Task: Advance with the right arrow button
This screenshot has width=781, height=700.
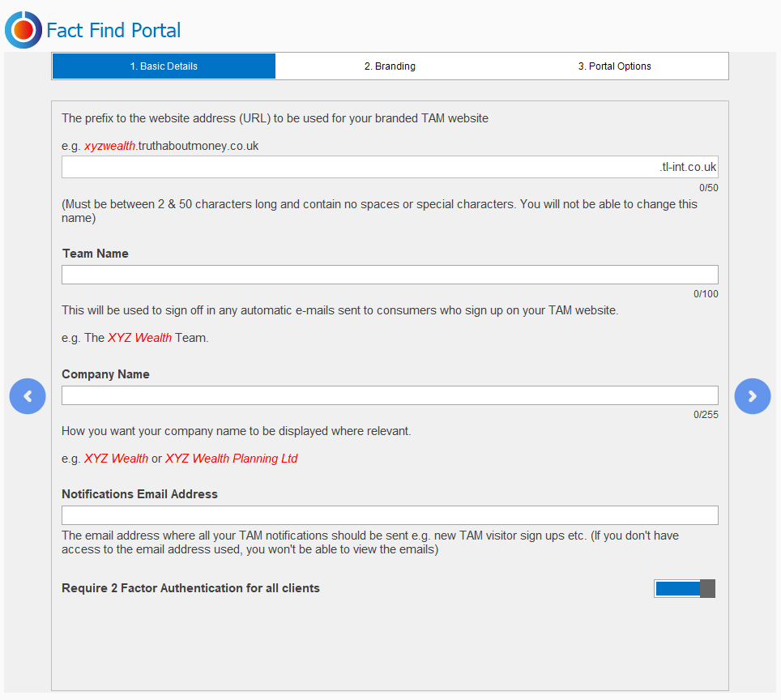Action: pyautogui.click(x=752, y=396)
